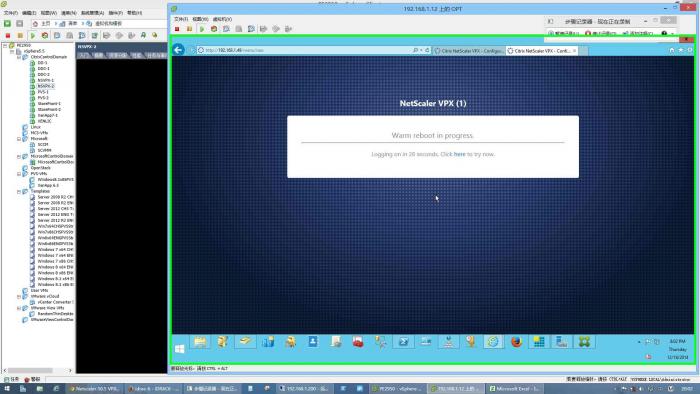Select the OpenStack folder in tree

[41, 168]
